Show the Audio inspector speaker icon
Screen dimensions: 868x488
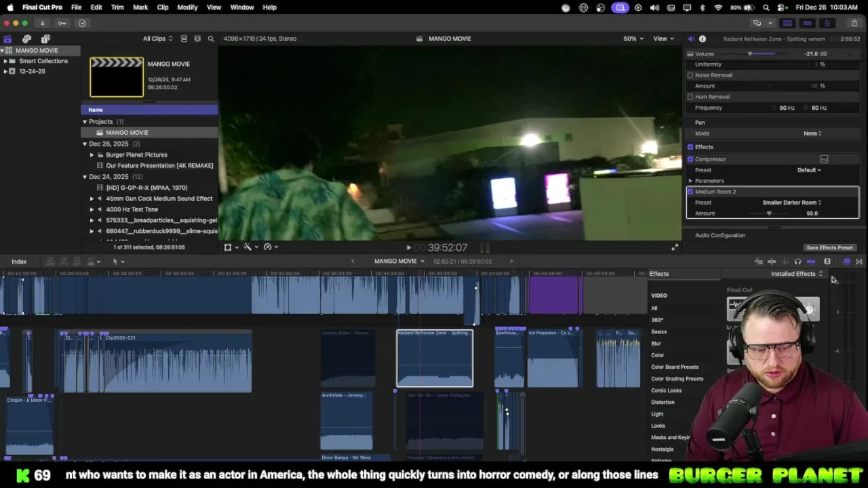click(690, 39)
